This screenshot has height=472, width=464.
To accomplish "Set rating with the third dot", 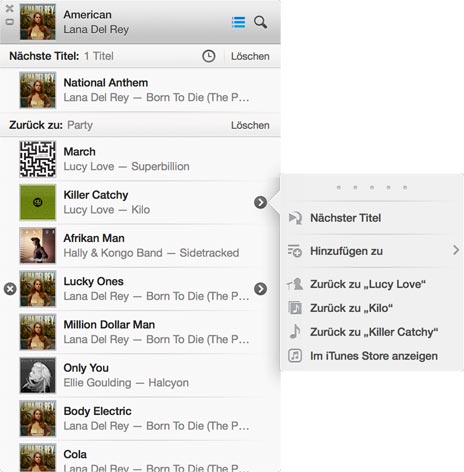I will pos(372,188).
